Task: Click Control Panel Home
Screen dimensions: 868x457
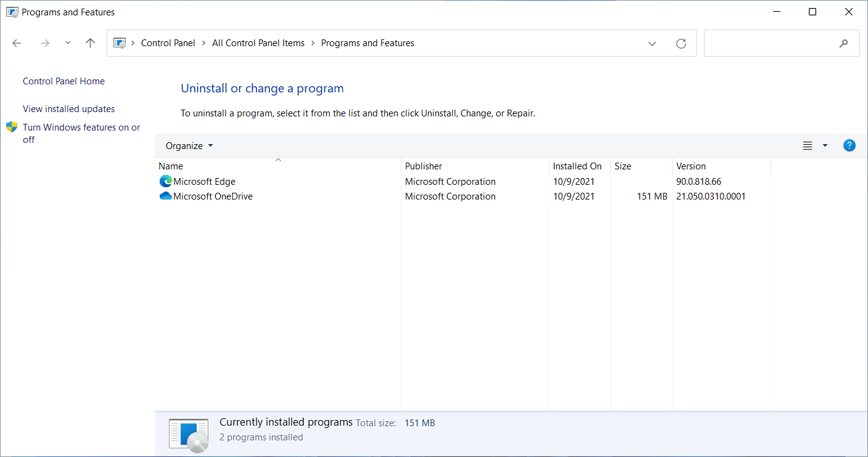Action: (x=63, y=81)
